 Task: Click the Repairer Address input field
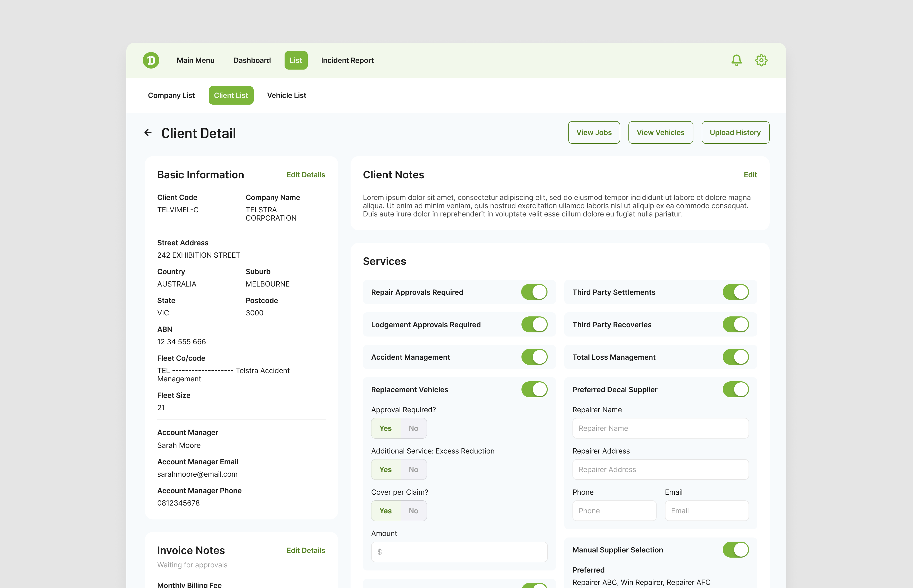tap(661, 470)
